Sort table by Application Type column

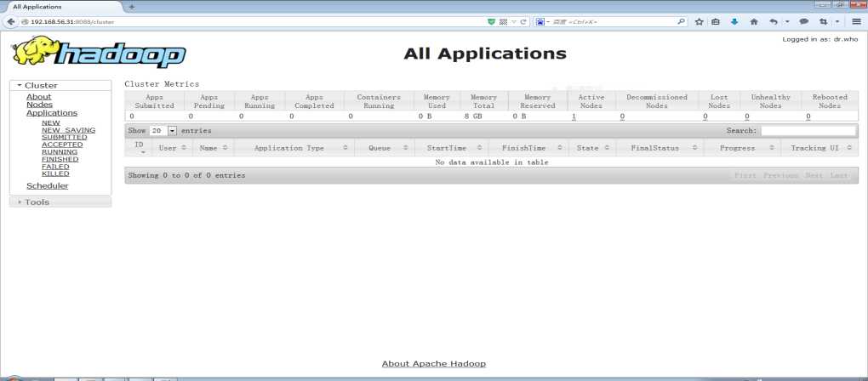[294, 148]
